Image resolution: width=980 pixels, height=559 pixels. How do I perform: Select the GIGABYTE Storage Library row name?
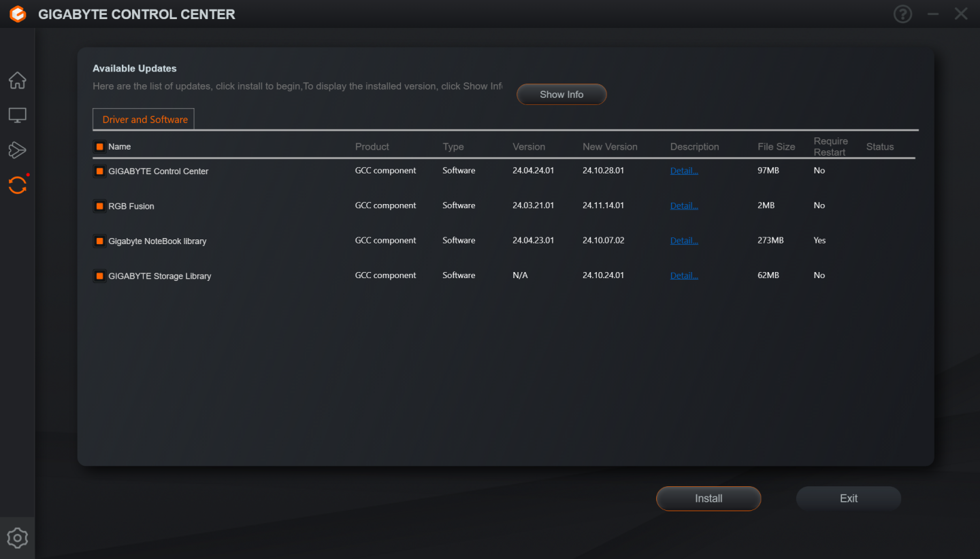pos(160,276)
